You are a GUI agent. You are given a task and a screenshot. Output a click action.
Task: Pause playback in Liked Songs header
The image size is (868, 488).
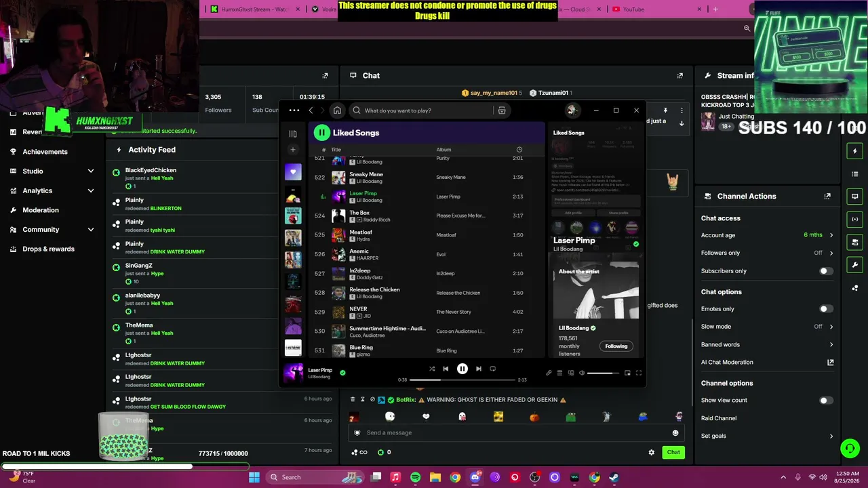tap(321, 133)
